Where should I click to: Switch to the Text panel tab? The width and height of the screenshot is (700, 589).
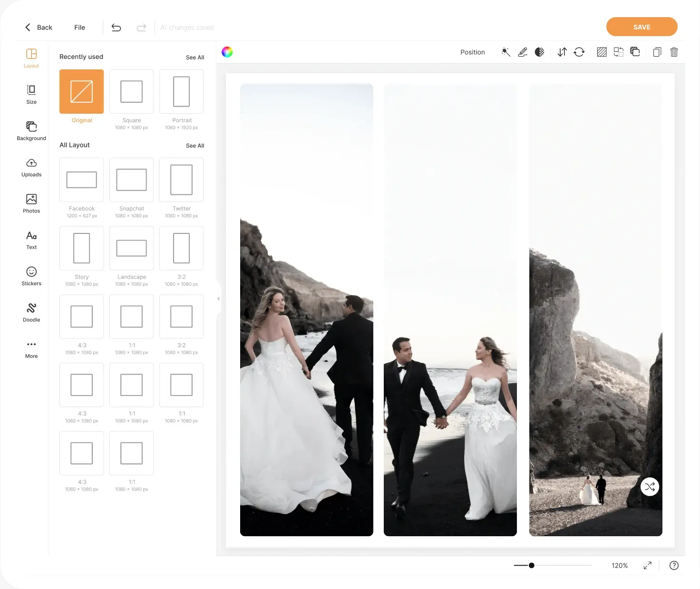(31, 240)
